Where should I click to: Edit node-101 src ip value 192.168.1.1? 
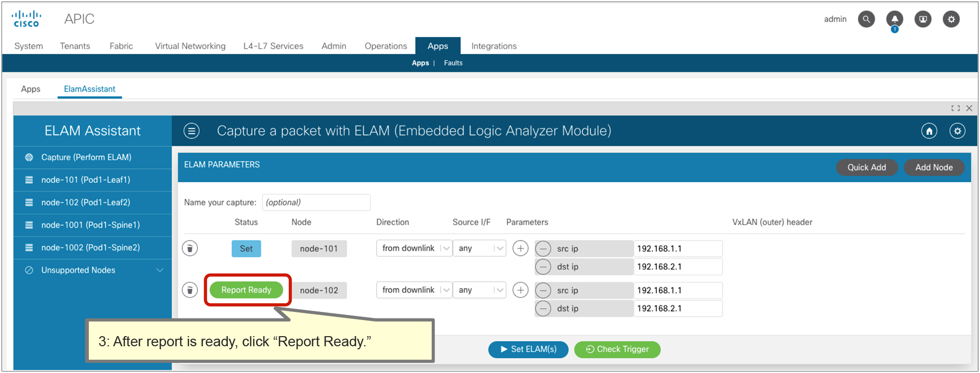(x=678, y=249)
